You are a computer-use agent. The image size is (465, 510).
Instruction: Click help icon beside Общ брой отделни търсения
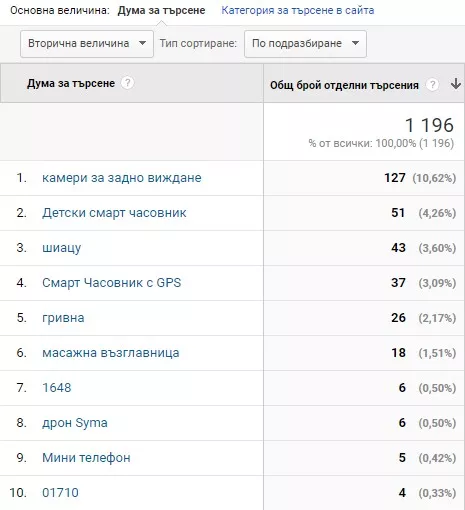432,85
